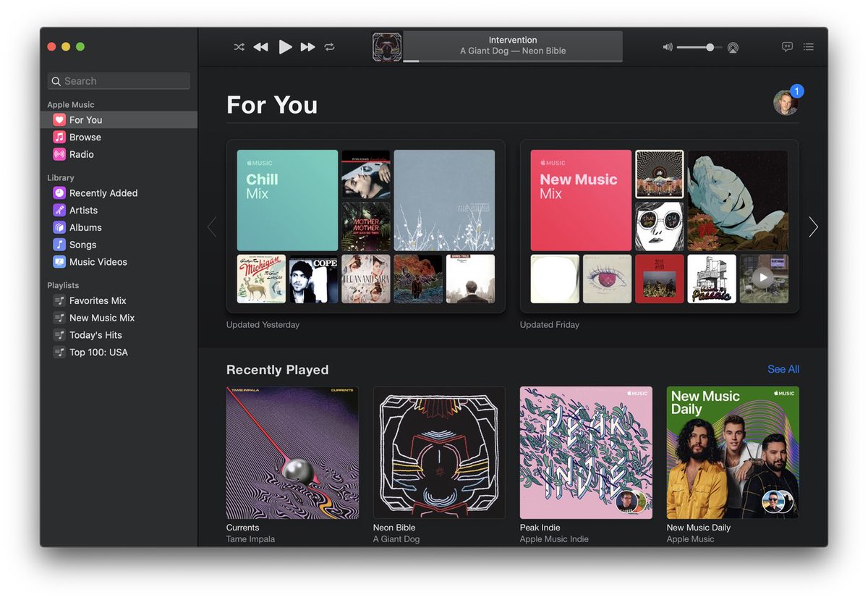Click See All recently played

click(783, 369)
